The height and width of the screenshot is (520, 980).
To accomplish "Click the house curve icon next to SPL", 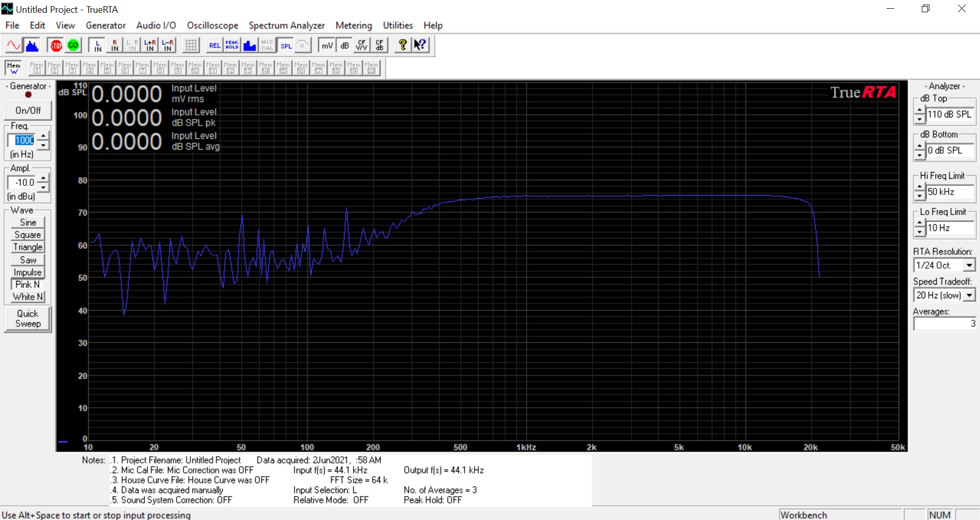I will point(302,45).
